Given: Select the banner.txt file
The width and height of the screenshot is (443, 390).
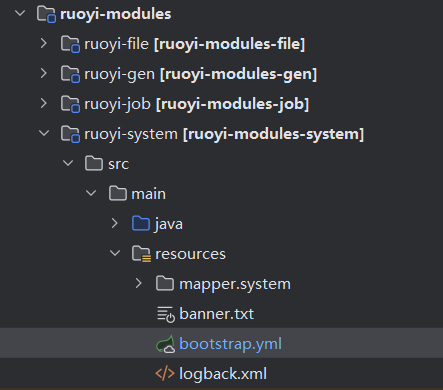Looking at the screenshot, I should tap(217, 314).
